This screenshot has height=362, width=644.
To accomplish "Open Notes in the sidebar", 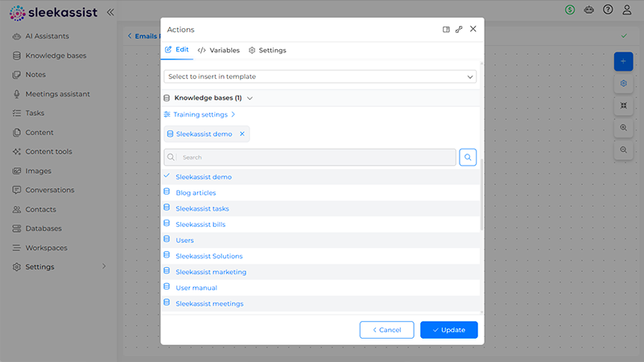I will pyautogui.click(x=35, y=75).
